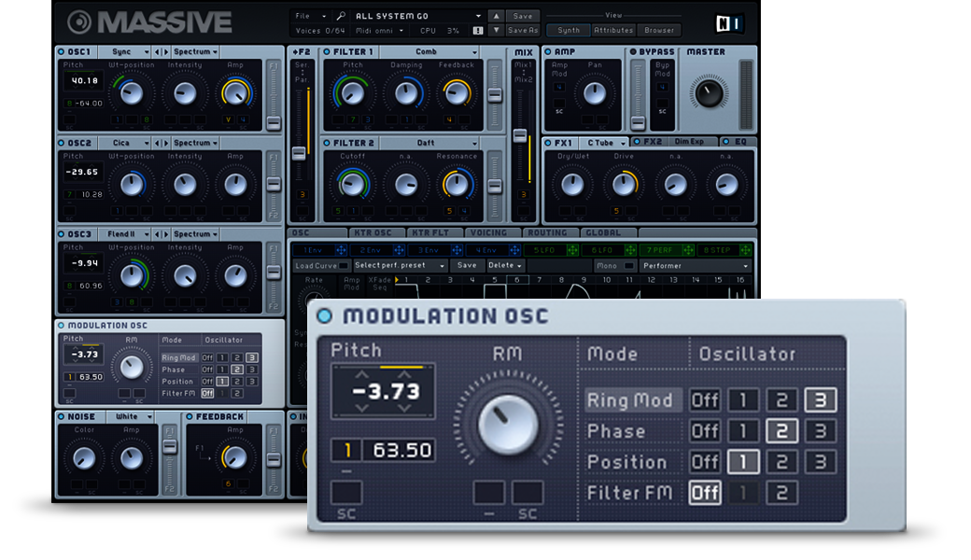This screenshot has height=560, width=971.
Task: Open the File dropdown menu
Action: (x=310, y=16)
